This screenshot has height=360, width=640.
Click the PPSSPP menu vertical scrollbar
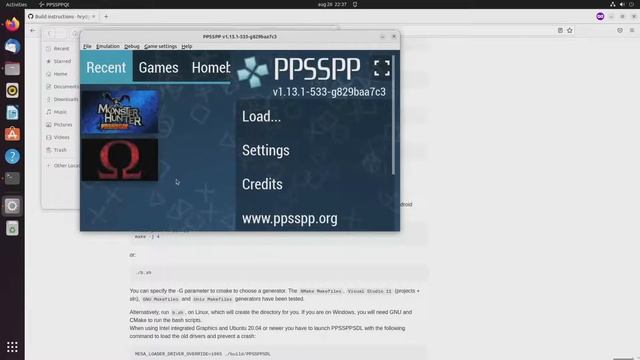point(393,114)
